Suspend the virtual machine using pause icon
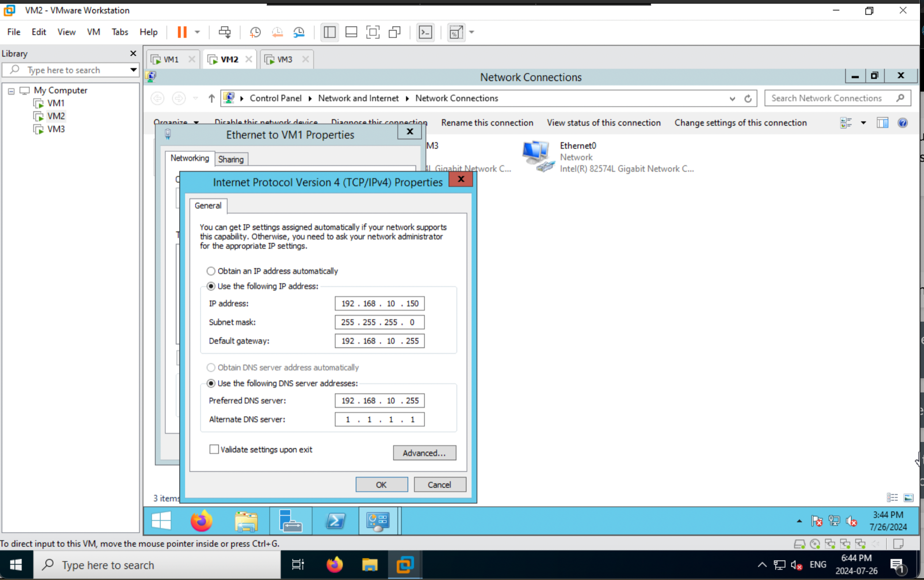The width and height of the screenshot is (924, 580). click(x=181, y=32)
